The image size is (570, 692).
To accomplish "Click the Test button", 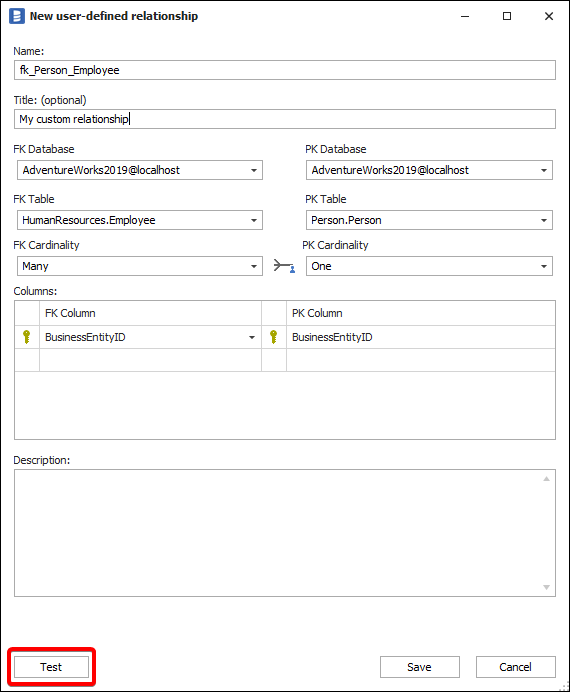I will [x=51, y=667].
